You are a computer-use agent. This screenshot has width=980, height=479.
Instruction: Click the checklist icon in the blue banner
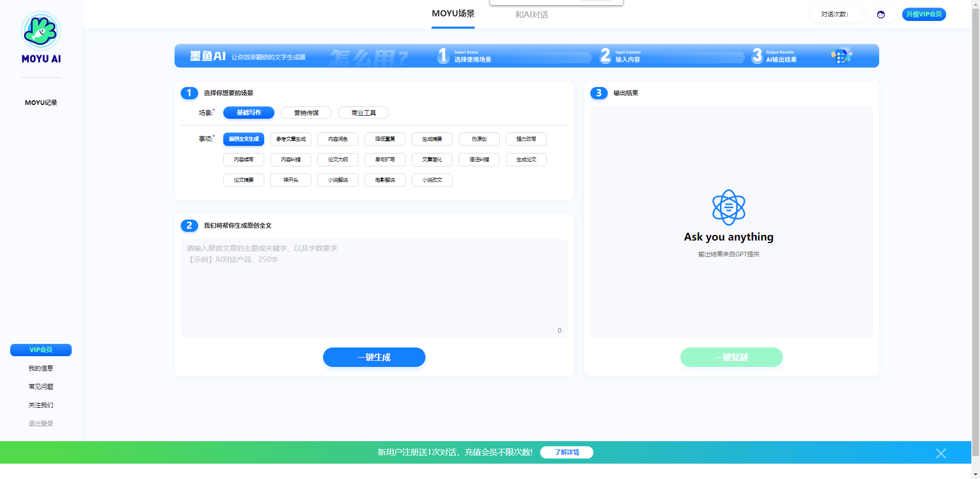click(841, 56)
